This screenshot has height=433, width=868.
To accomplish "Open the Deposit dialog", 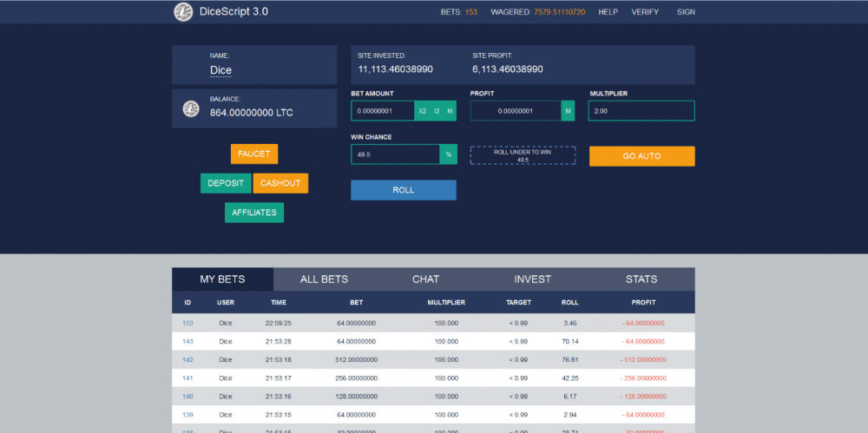I will coord(226,183).
